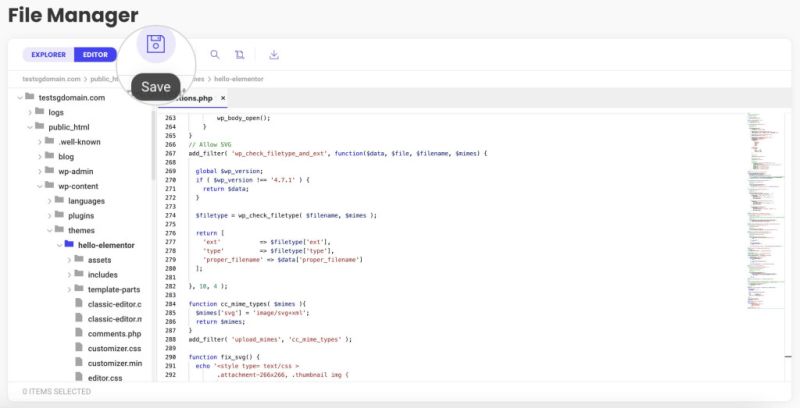Viewport: 800px width, 408px height.
Task: Open the search magnifier tool
Action: pyautogui.click(x=215, y=54)
